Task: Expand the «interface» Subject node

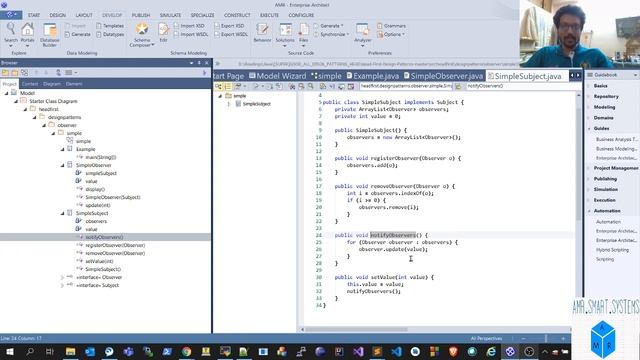Action: [62, 285]
